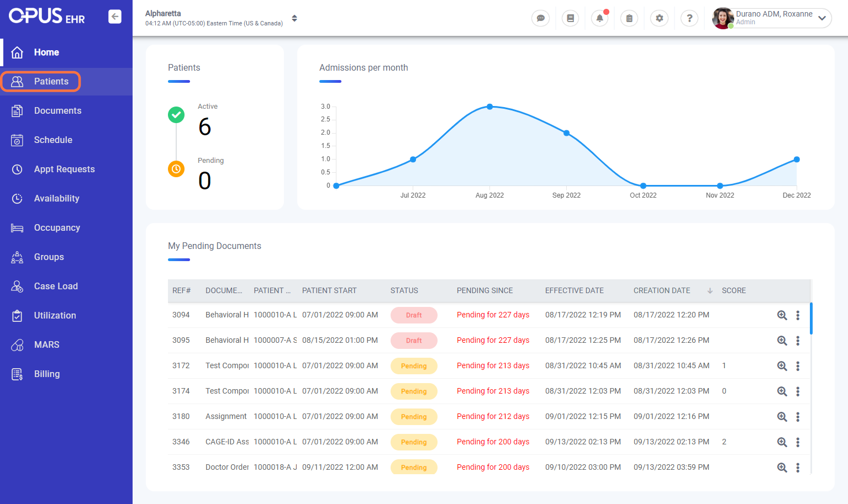Open the Alpharetta location switcher arrows
The image size is (848, 504).
[x=294, y=18]
